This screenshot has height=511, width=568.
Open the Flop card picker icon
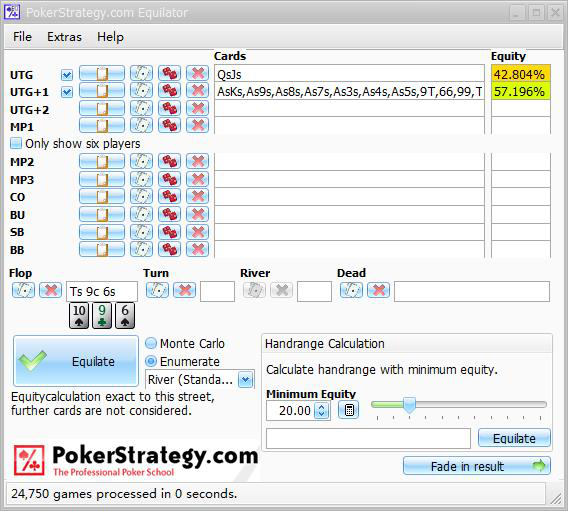(24, 290)
